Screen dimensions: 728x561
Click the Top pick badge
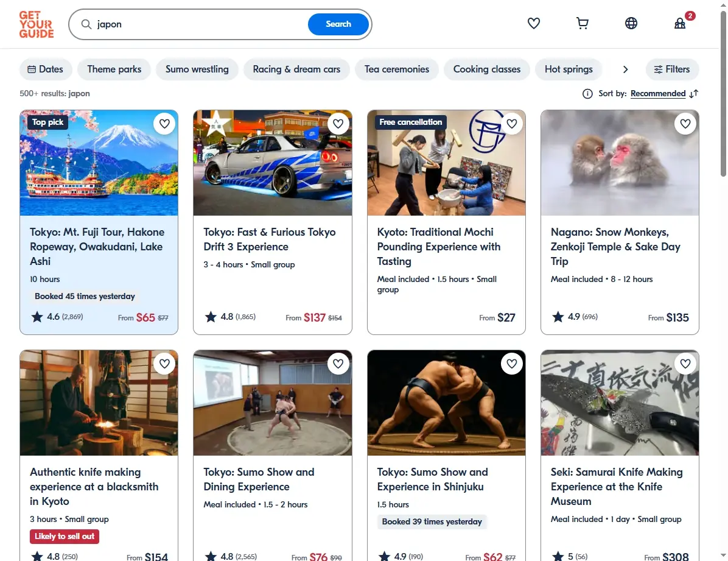point(47,122)
